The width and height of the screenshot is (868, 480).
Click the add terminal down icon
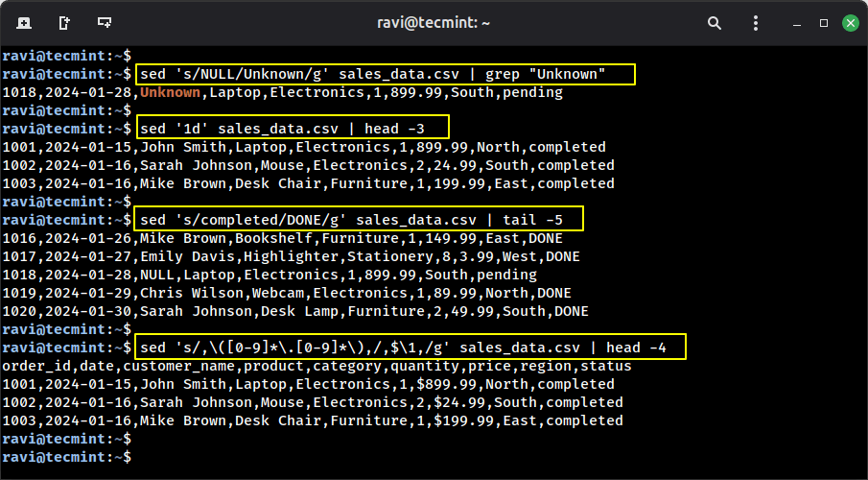(104, 22)
